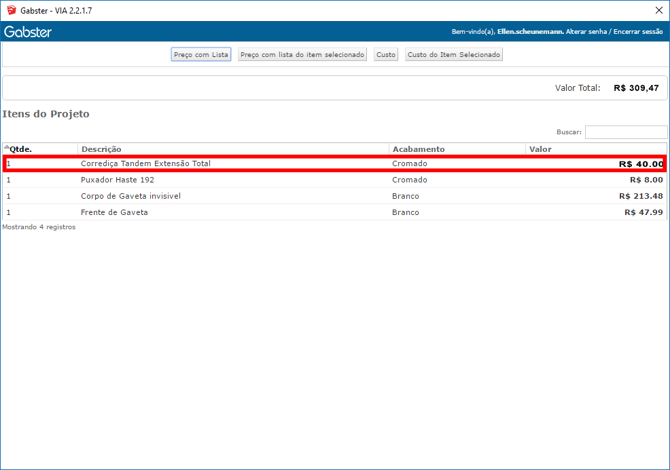Click the sort arrows icon beside Qtde.
Screen dimensions: 670x470
6,148
